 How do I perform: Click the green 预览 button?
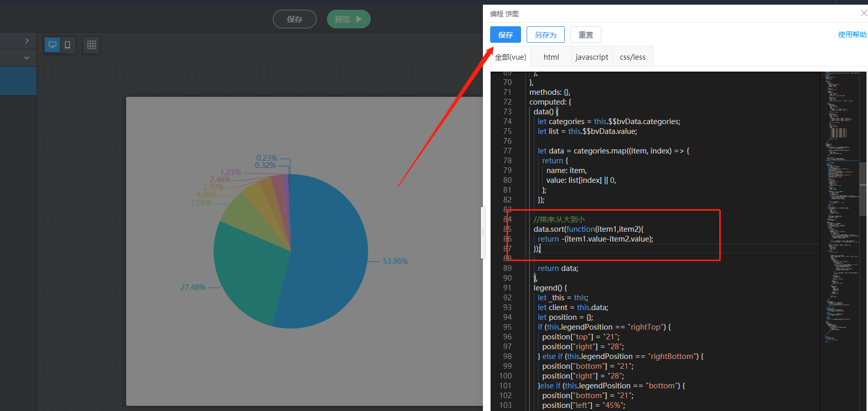[349, 19]
